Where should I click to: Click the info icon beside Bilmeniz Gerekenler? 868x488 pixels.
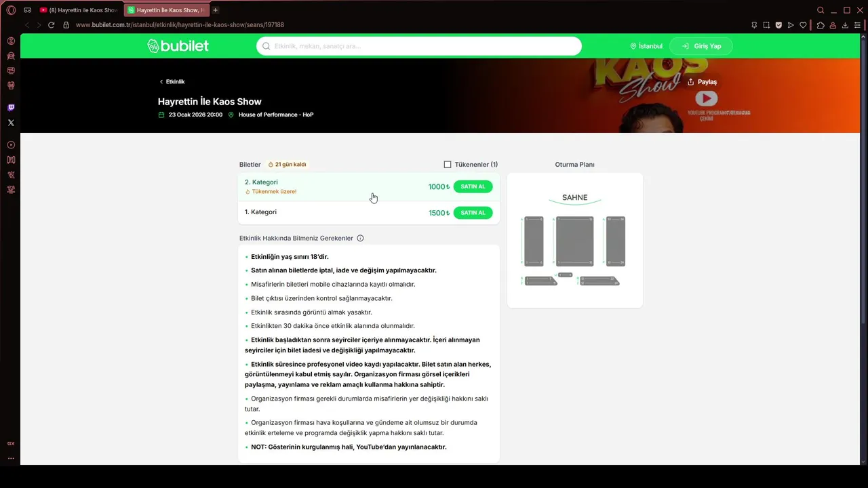(360, 238)
